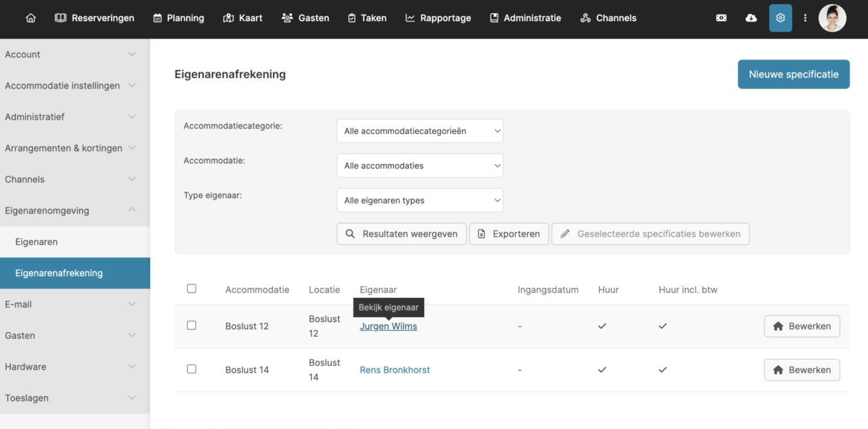Click the magnifier icon on Resultaten weergeven
Viewport: 868px width, 429px height.
pos(350,234)
